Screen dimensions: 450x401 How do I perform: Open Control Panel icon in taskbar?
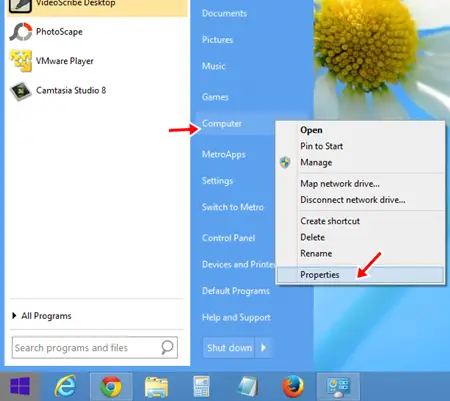point(338,387)
